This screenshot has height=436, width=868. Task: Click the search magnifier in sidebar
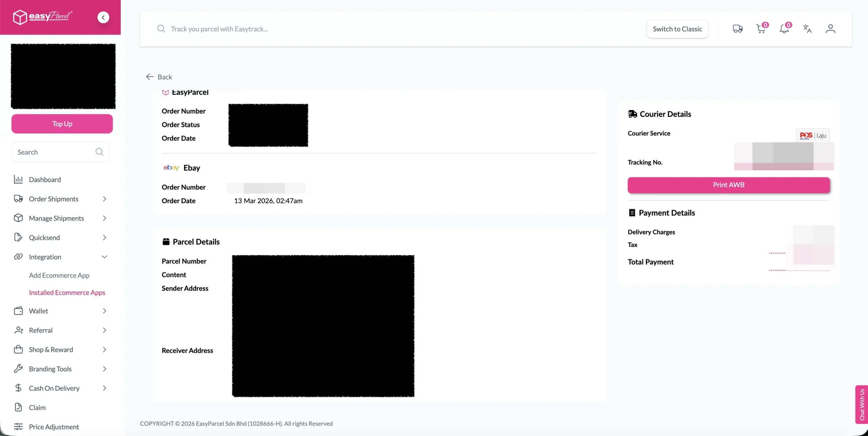[99, 152]
